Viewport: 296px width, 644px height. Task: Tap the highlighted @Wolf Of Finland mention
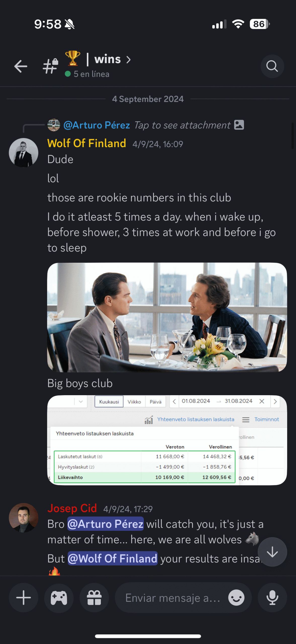coord(112,558)
